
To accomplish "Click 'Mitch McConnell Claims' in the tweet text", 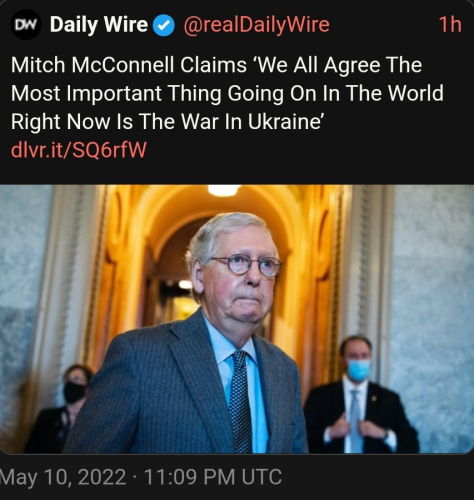I will (129, 65).
